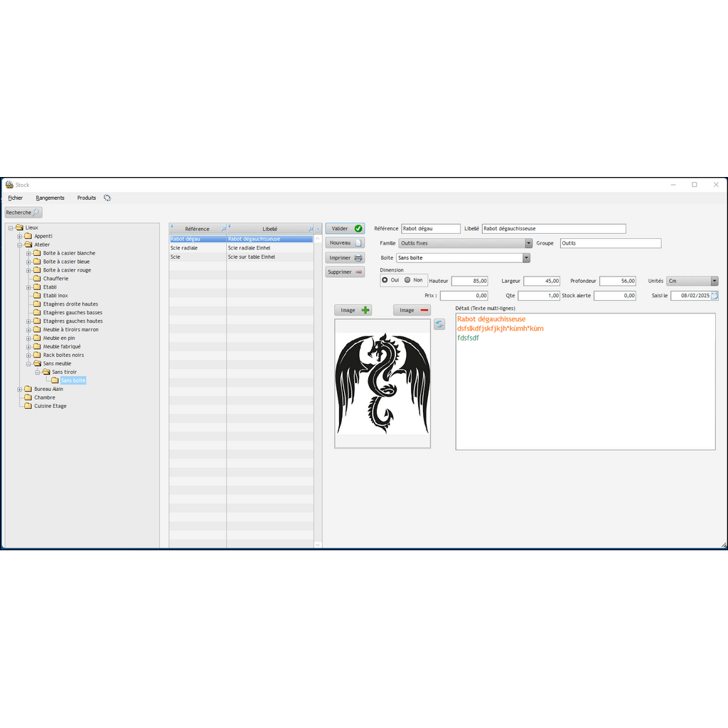Click the search magnifier in the Libellé column header
Viewport: 728px width, 728px height.
pyautogui.click(x=311, y=229)
